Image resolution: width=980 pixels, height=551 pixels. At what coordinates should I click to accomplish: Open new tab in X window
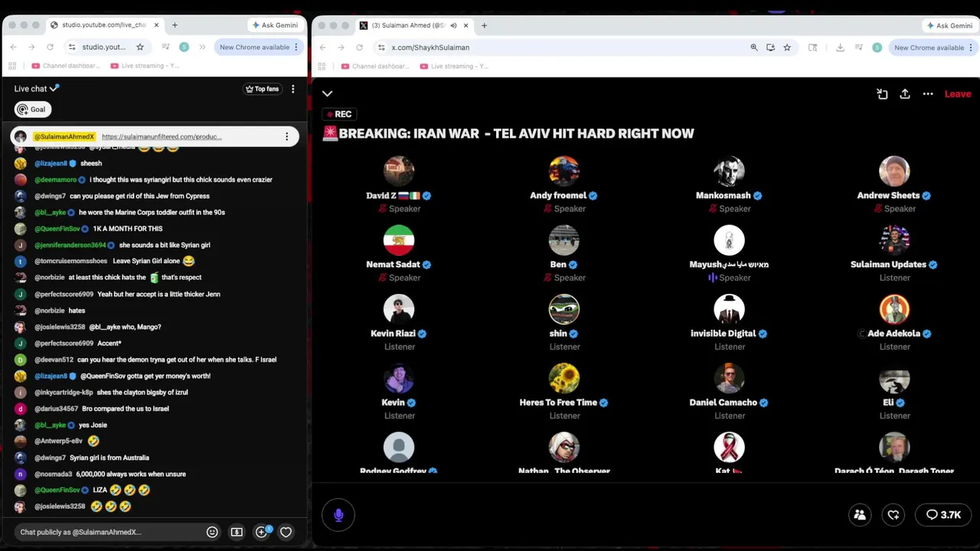(484, 25)
